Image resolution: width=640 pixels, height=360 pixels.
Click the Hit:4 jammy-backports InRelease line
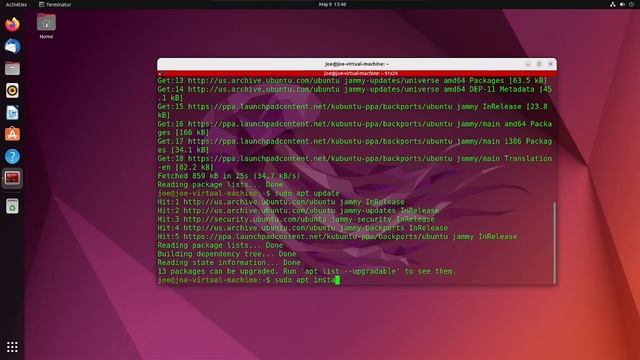(x=302, y=228)
